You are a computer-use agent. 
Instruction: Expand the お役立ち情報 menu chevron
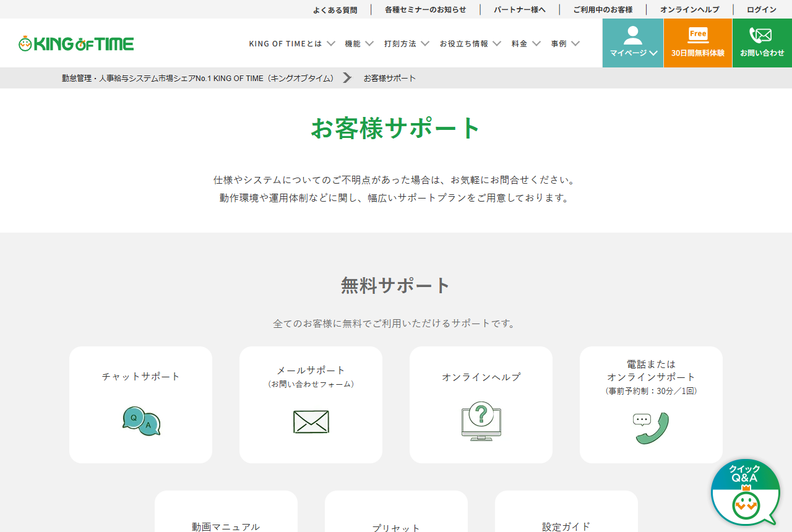click(497, 44)
